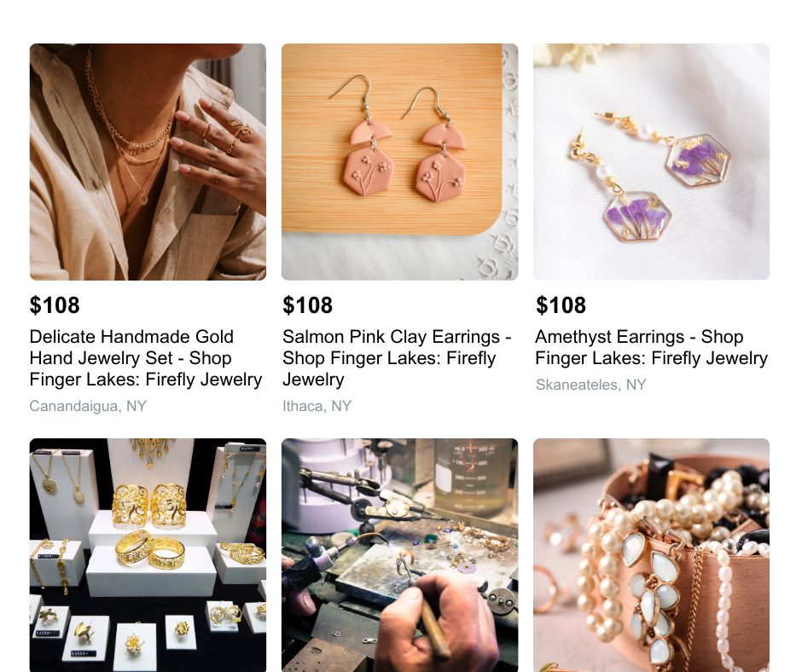Image resolution: width=802 pixels, height=672 pixels.
Task: Open the pearl necklaces in box photo
Action: (x=651, y=555)
